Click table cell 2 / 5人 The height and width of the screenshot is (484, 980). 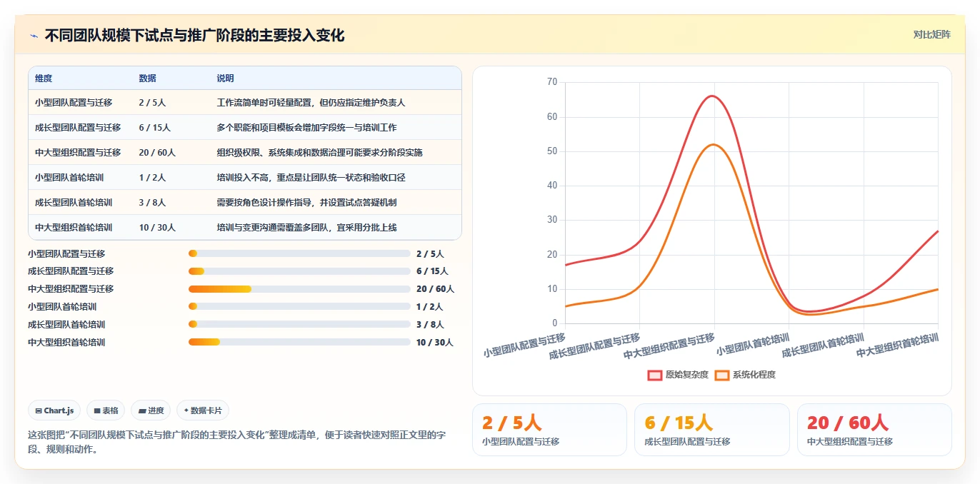152,103
